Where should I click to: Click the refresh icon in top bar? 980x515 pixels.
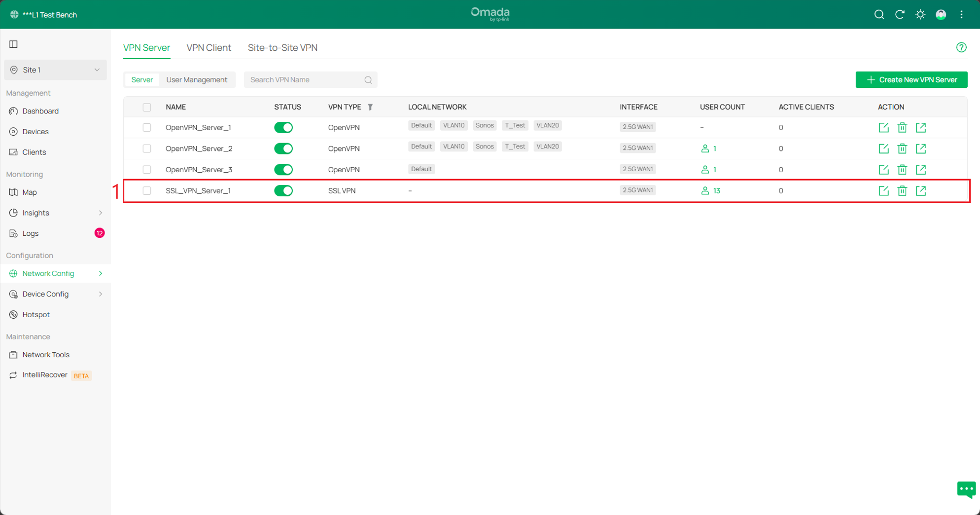[900, 15]
